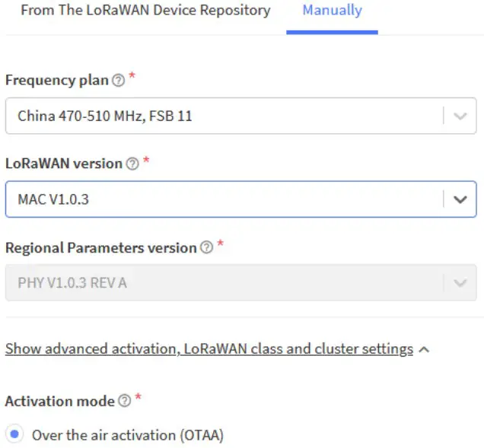Click the Activation mode help icon

123,402
